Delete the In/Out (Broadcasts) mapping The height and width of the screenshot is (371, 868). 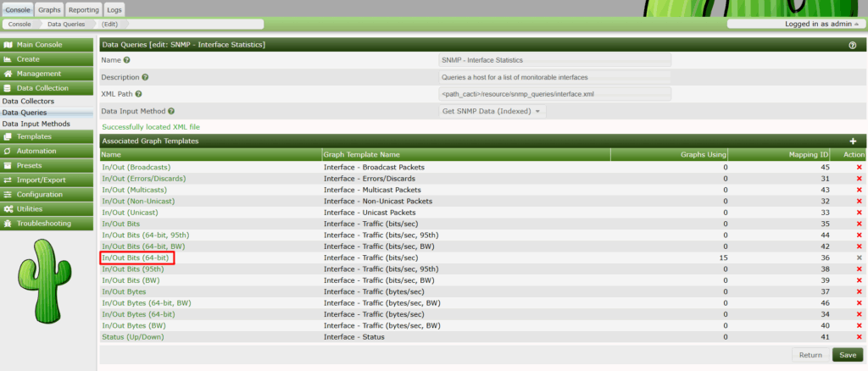pyautogui.click(x=860, y=167)
